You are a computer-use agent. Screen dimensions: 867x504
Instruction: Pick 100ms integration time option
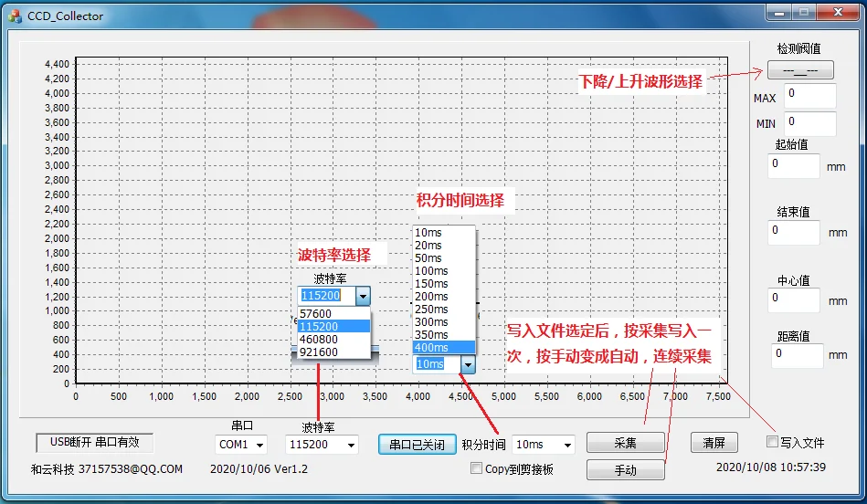coord(444,271)
